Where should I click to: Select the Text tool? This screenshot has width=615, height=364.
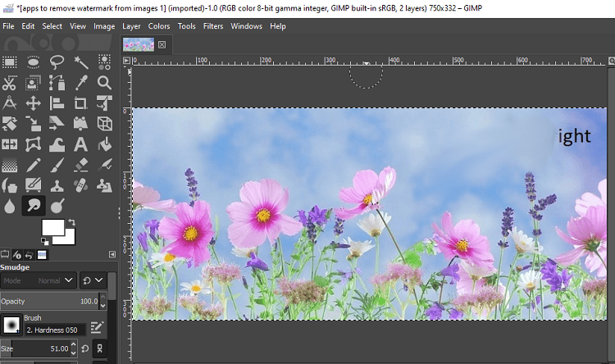(x=81, y=144)
